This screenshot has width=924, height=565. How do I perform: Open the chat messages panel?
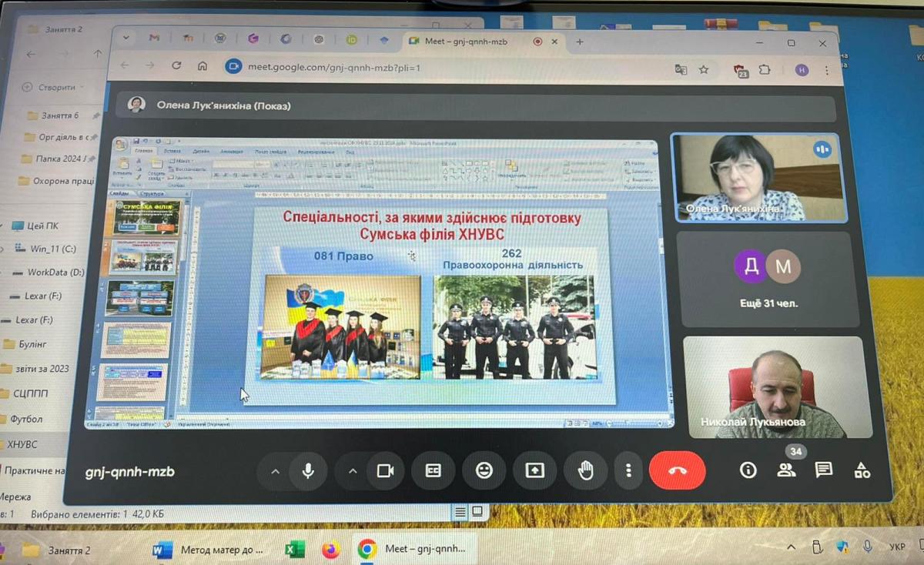pyautogui.click(x=823, y=470)
